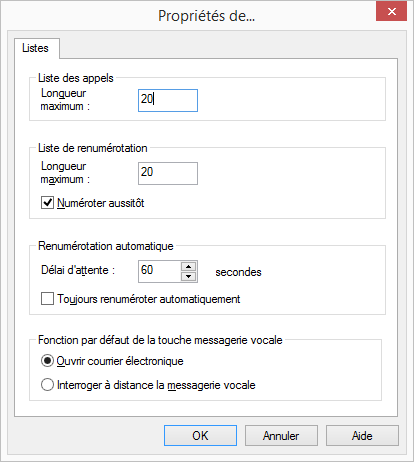Screen dimensions: 414x462
Task: Click the Propriétés de... title bar
Action: pos(188,16)
